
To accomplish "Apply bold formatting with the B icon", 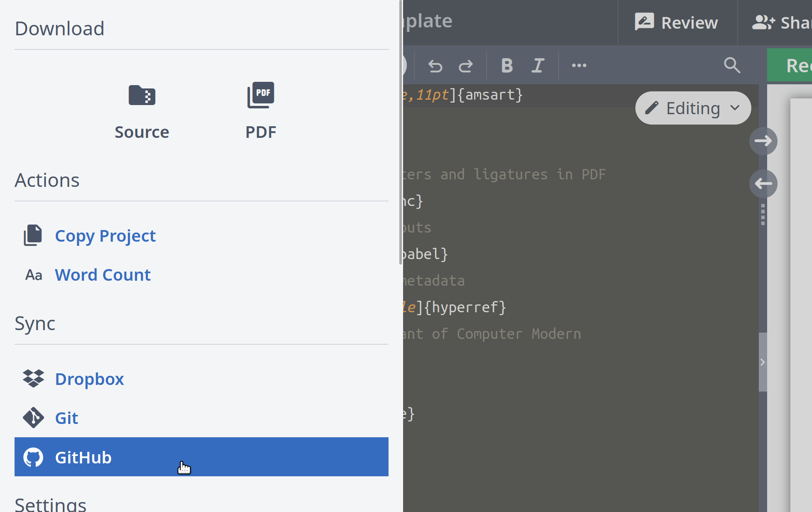I will pos(507,65).
